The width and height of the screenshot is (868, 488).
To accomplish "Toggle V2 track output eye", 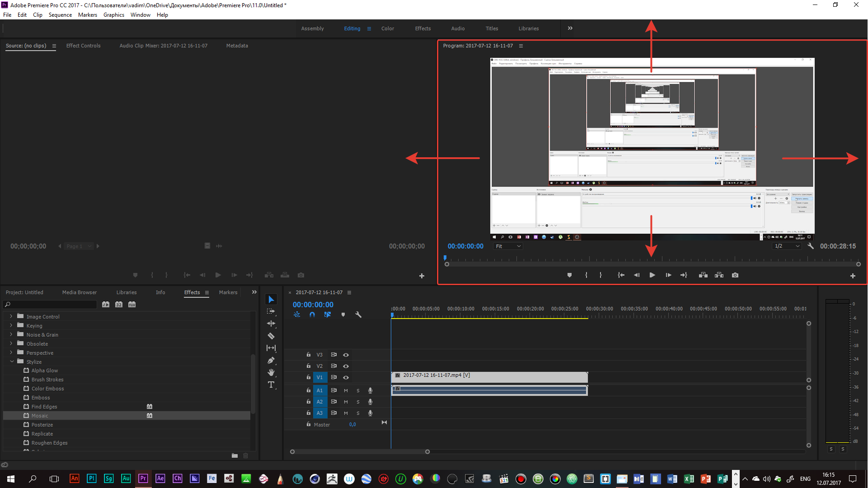I will [x=346, y=366].
